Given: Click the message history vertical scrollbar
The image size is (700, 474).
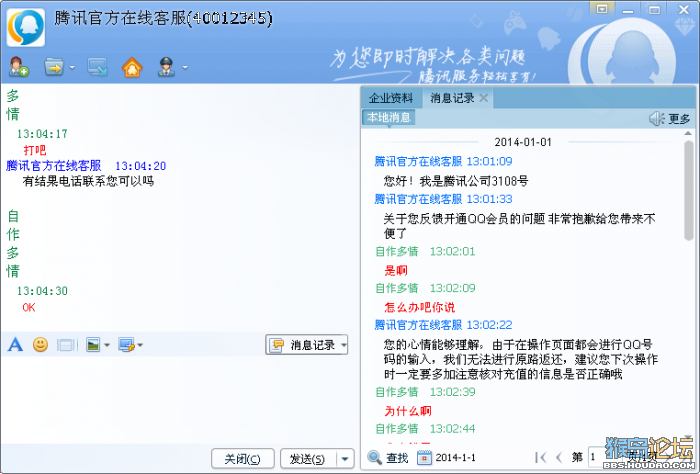Looking at the screenshot, I should (689, 191).
